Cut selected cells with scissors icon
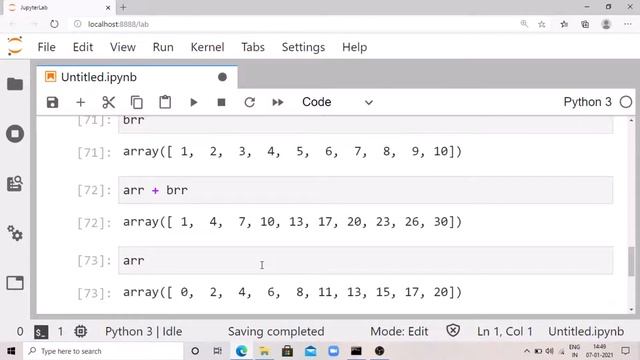 pyautogui.click(x=109, y=102)
